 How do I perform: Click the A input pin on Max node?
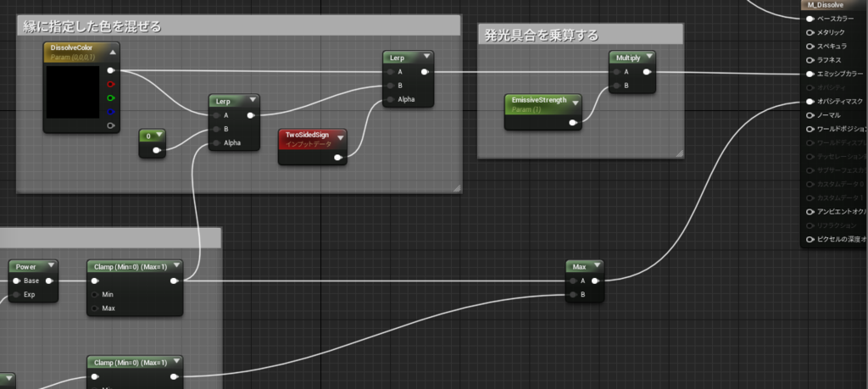coord(573,281)
